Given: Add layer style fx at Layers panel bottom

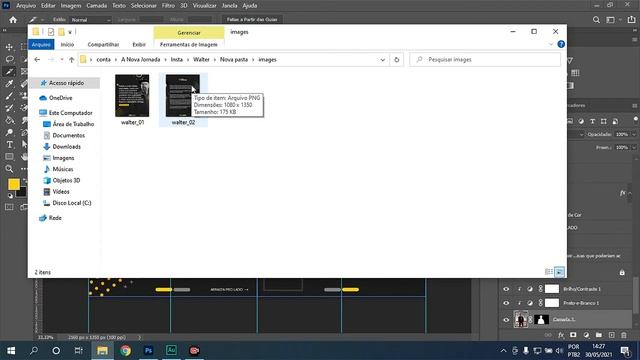Looking at the screenshot, I should [561, 335].
